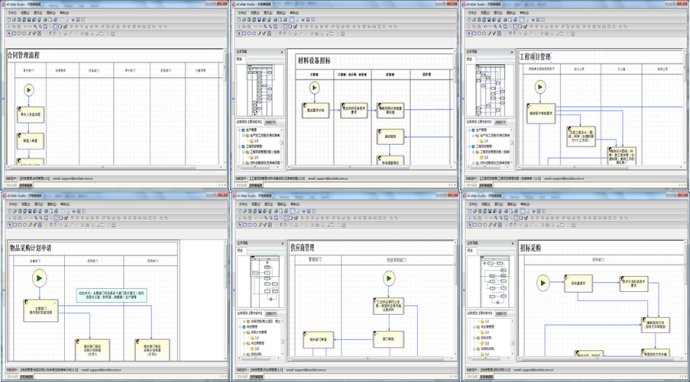Viewport: 690px width, 382px height.
Task: Select the pointer tool in 供应商管理 window
Action: (x=240, y=225)
